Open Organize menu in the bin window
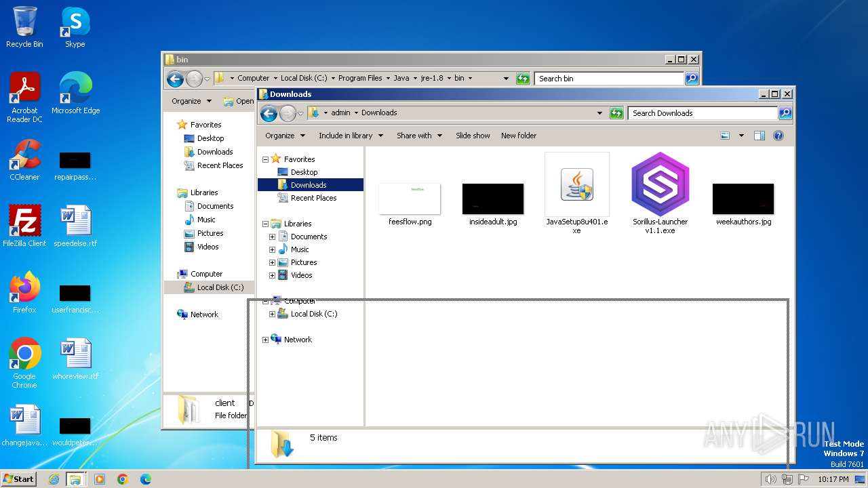Image resolution: width=868 pixels, height=488 pixels. (191, 101)
